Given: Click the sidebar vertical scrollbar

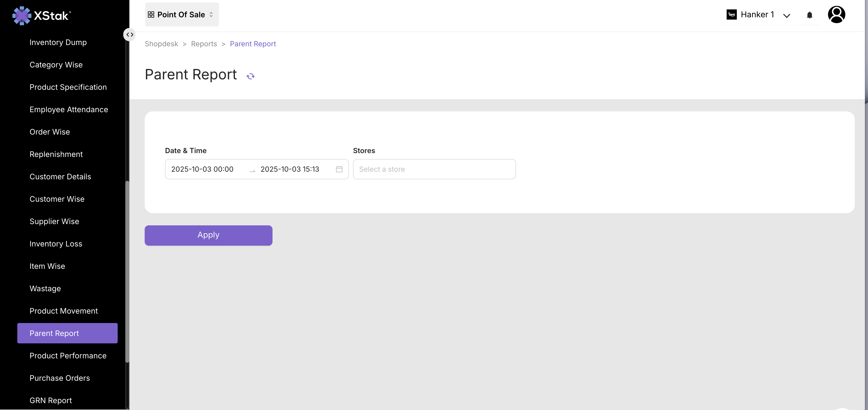Looking at the screenshot, I should (127, 271).
